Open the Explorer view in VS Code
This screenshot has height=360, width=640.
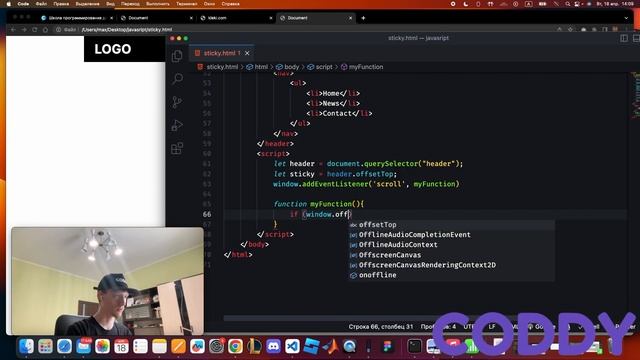177,56
